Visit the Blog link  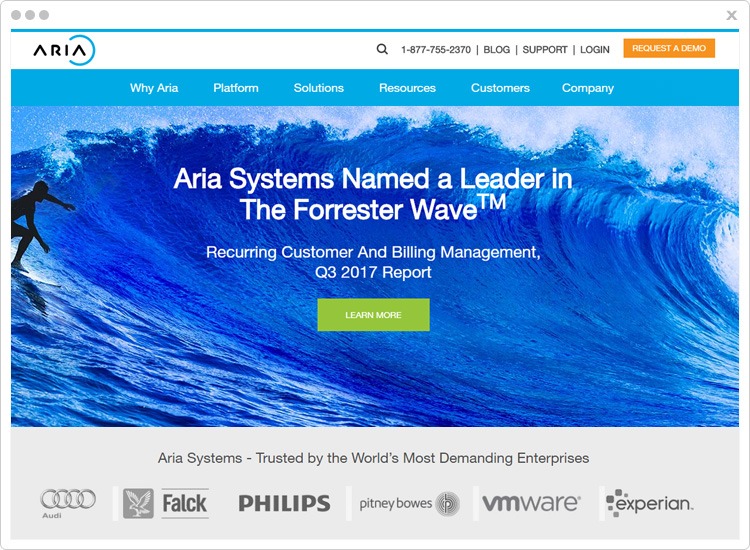click(x=496, y=50)
